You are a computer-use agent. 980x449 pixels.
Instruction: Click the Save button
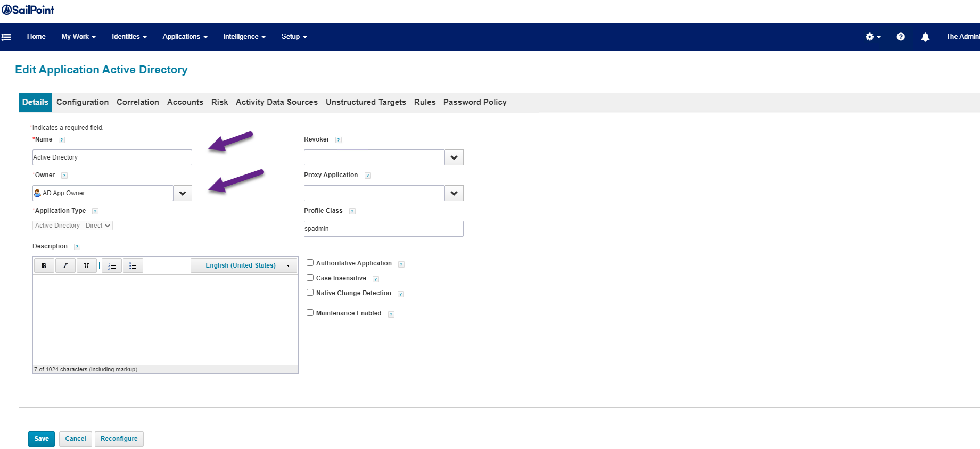click(42, 439)
